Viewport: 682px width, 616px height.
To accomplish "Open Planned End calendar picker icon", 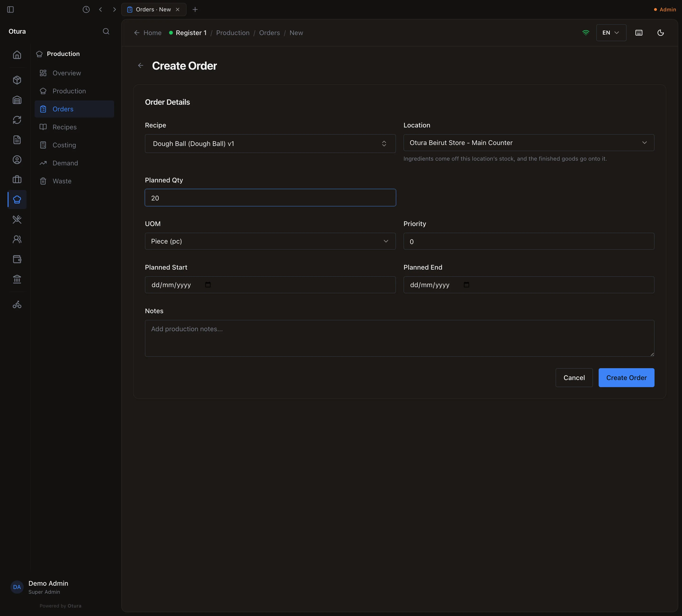I will pos(467,285).
